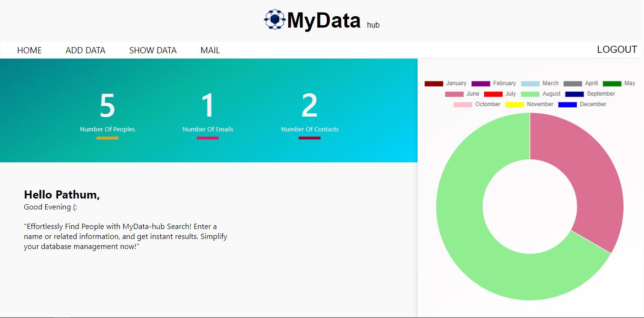
Task: Open the SHOW DATA menu item
Action: click(153, 50)
